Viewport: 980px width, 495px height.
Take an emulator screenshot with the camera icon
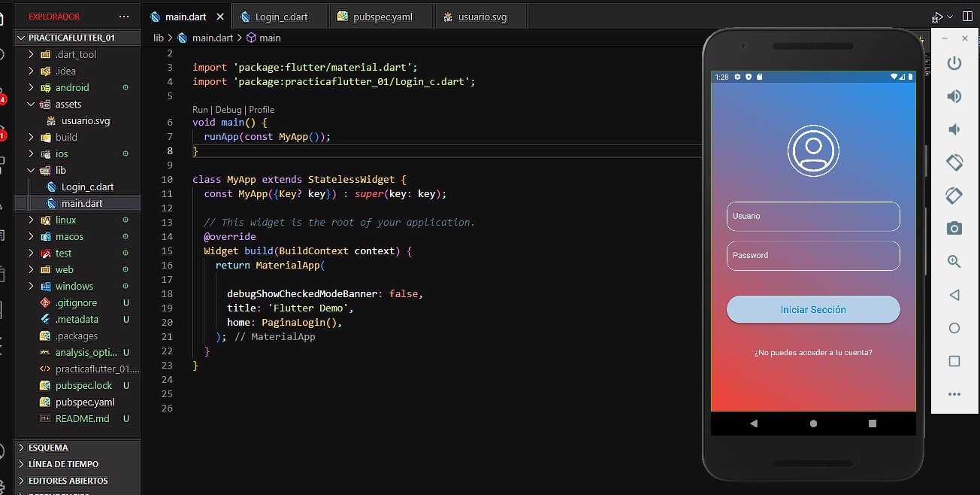coord(954,229)
